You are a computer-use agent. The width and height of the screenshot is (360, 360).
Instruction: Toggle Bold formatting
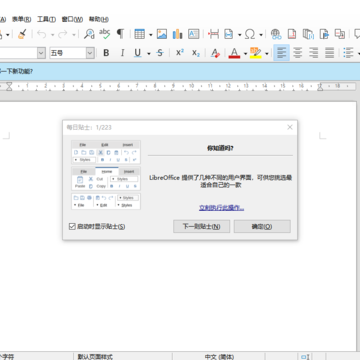tap(106, 53)
